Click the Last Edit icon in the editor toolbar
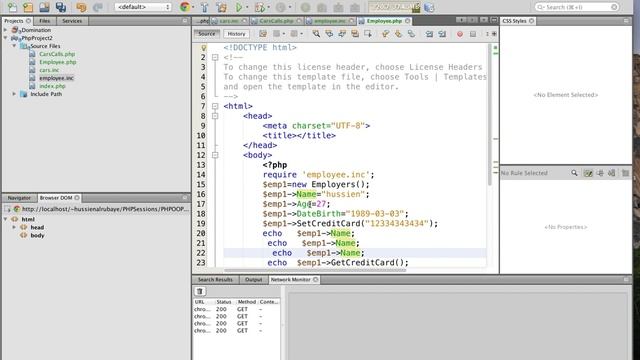Screen dimensions: 640x360 [x=263, y=34]
